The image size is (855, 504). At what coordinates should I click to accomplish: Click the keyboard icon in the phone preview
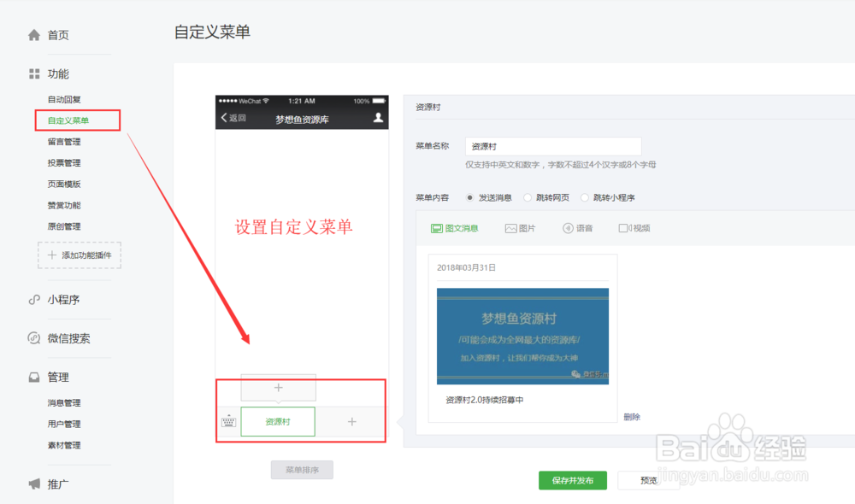228,421
